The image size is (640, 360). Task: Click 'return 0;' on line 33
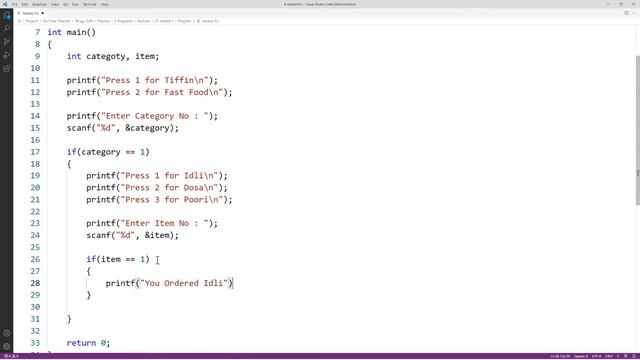pyautogui.click(x=89, y=343)
